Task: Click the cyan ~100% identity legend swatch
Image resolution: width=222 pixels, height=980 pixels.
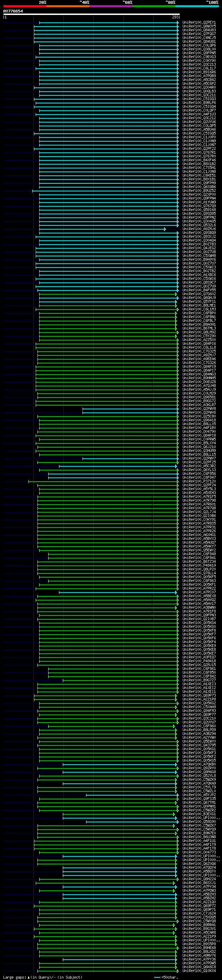Action: (197, 6)
